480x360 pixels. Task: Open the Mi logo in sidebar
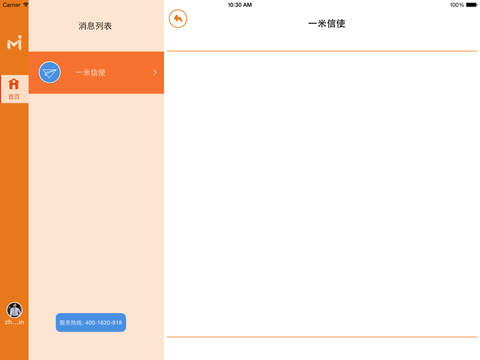pyautogui.click(x=15, y=43)
